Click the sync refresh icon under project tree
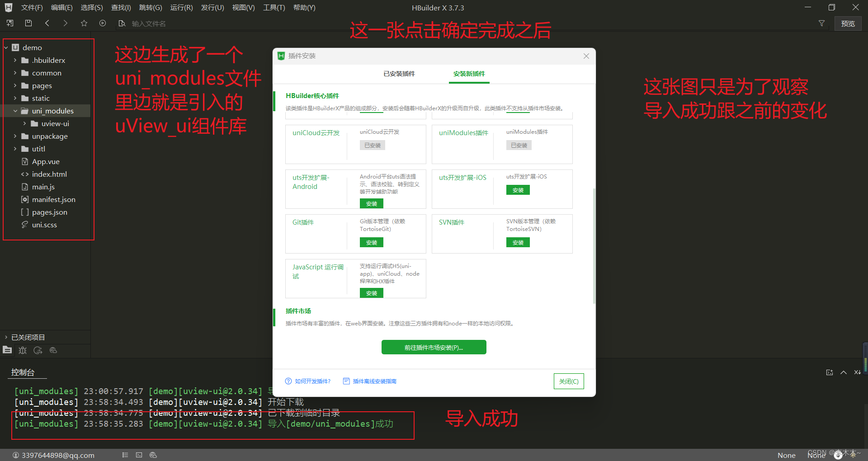 point(38,350)
